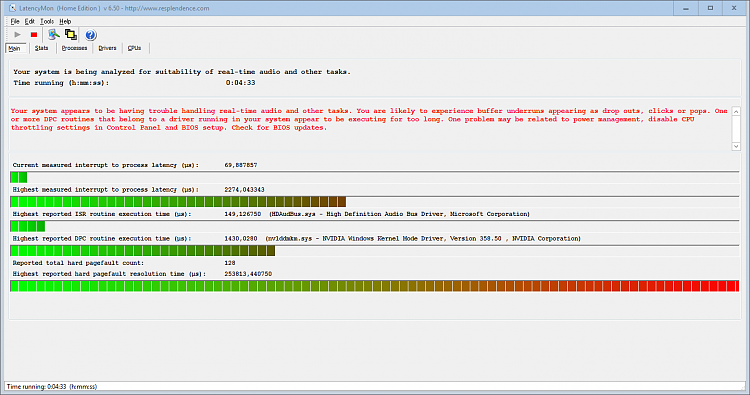Select the pagefault time value 253813,440750

pyautogui.click(x=248, y=274)
